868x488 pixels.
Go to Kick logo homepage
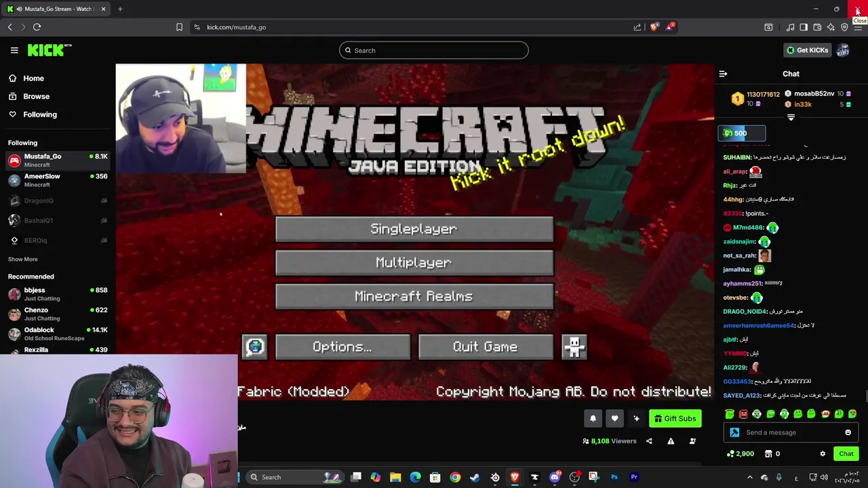(49, 50)
